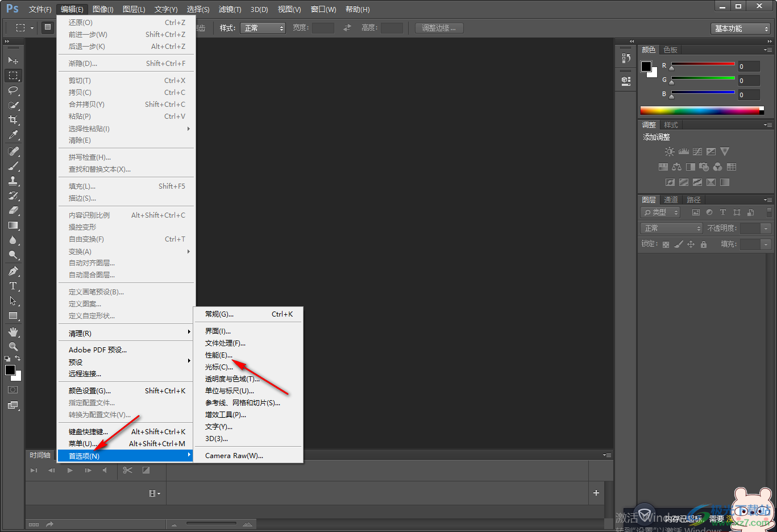The height and width of the screenshot is (532, 777).
Task: Choose Camera Raw(W)... entry
Action: pyautogui.click(x=248, y=455)
